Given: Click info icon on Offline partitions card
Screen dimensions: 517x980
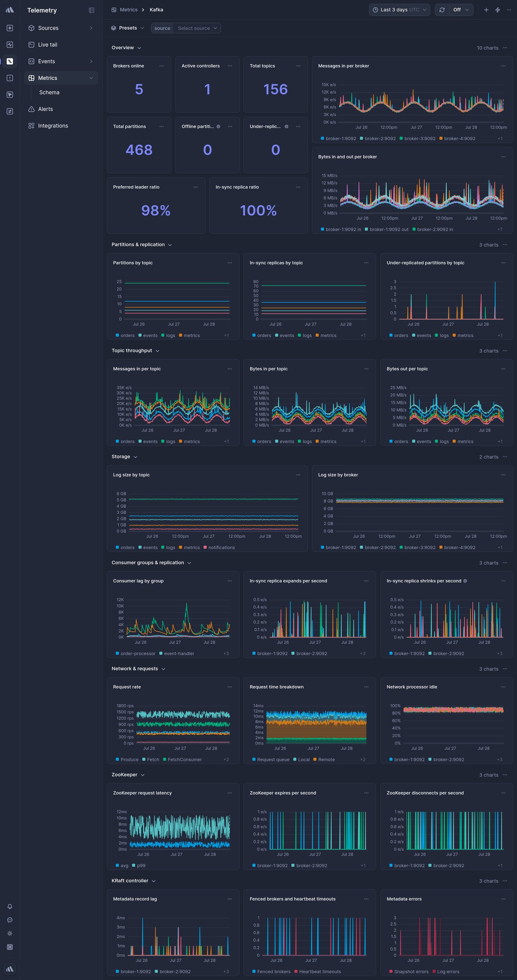Looking at the screenshot, I should [x=218, y=126].
